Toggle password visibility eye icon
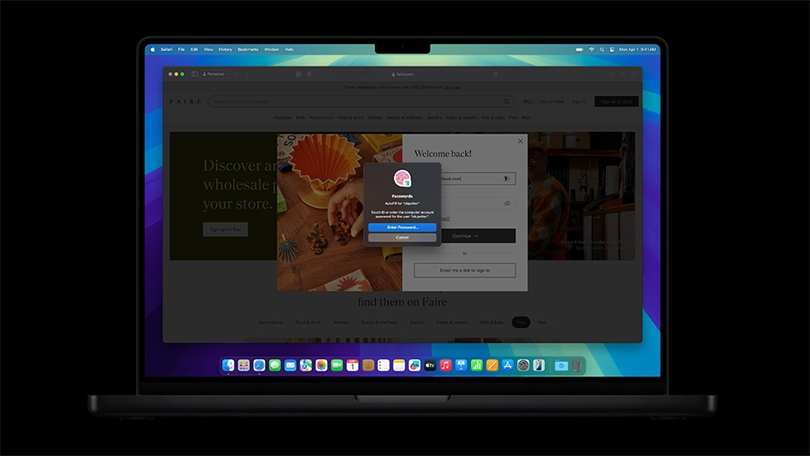The height and width of the screenshot is (456, 810). 507,203
